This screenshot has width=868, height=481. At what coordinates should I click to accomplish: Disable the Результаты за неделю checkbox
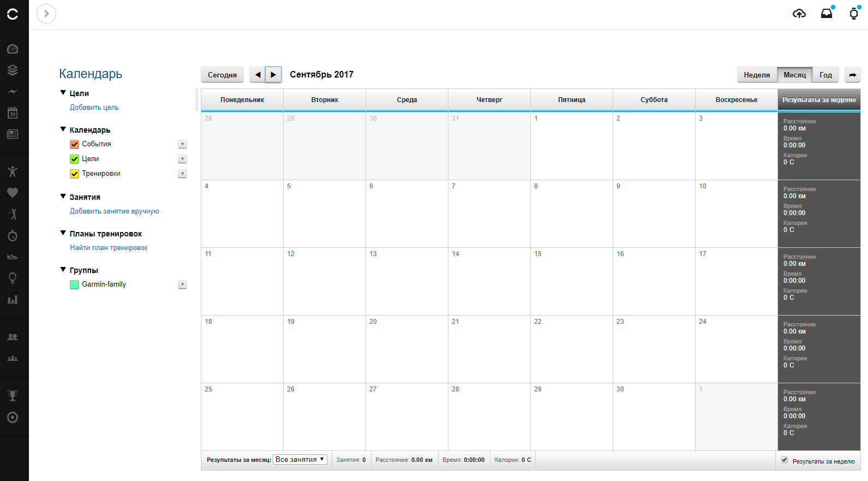pos(785,460)
